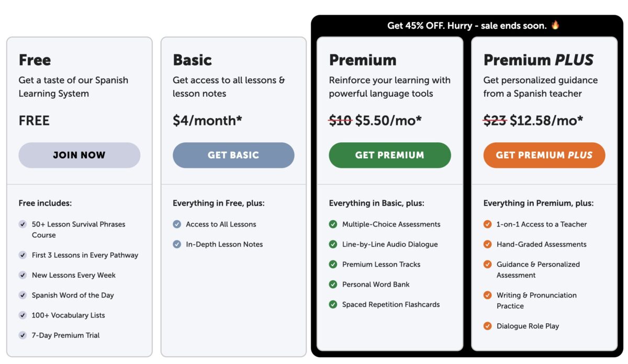The height and width of the screenshot is (364, 628).
Task: Click green checkmark beside Spaced Repetition Flashcards
Action: click(x=333, y=304)
